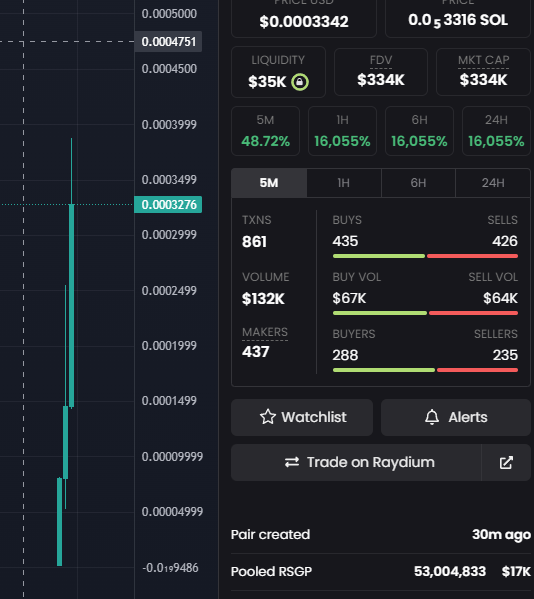Click the 24H 16,055% change box

pyautogui.click(x=496, y=131)
